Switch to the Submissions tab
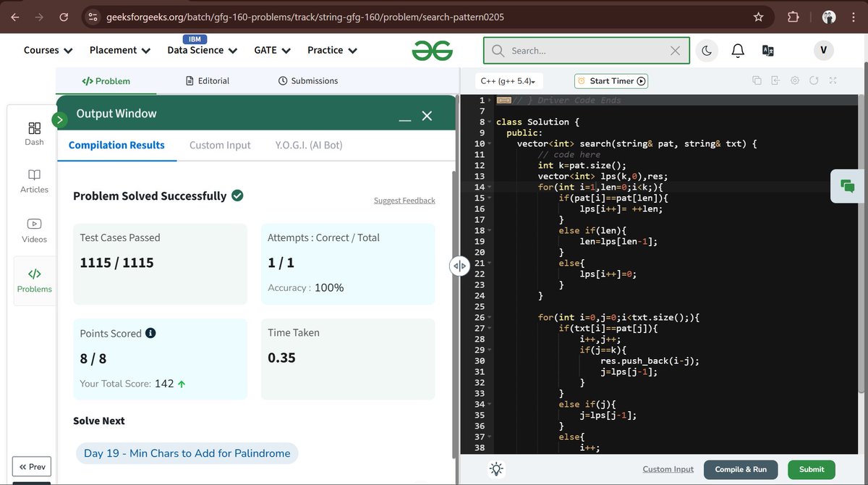868x485 pixels. point(307,81)
